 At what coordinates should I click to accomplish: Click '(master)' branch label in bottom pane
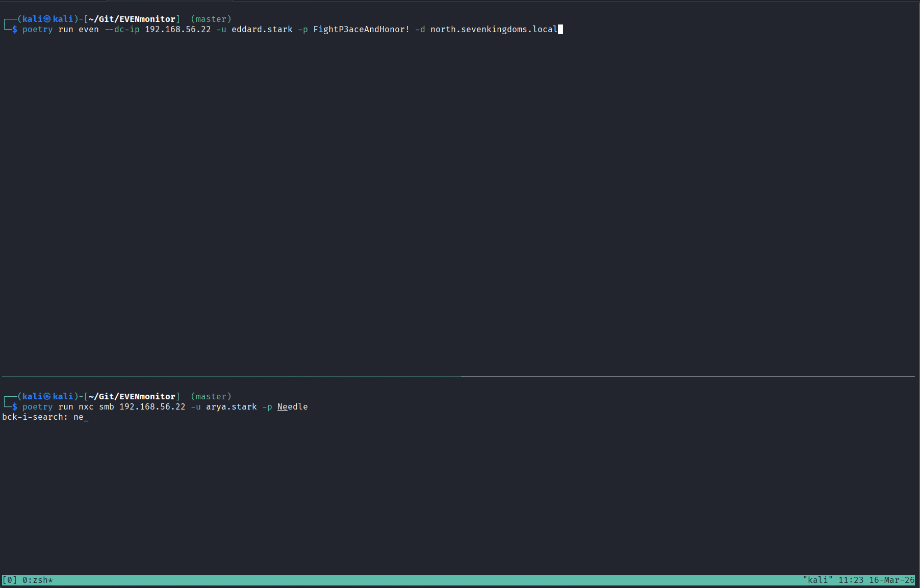(x=211, y=396)
